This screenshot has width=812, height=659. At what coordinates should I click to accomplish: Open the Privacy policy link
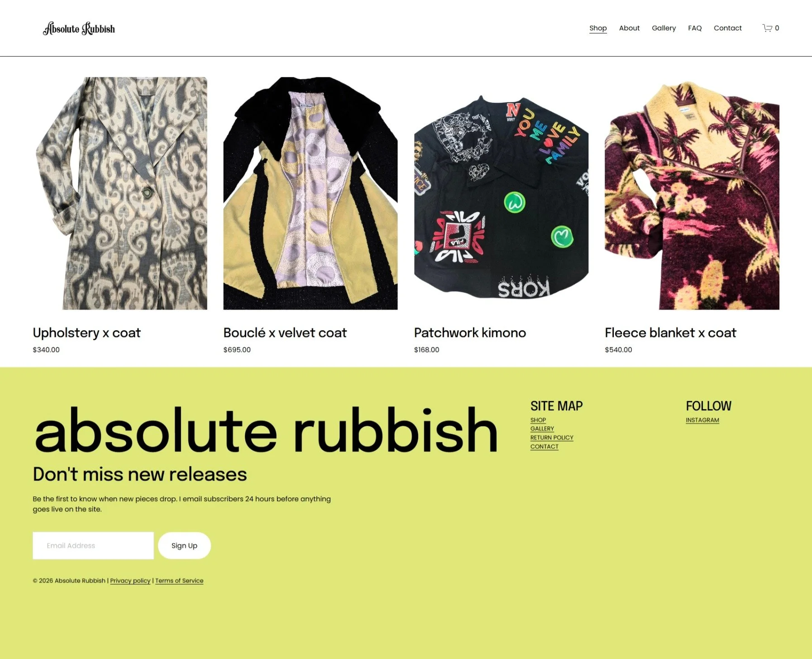[x=130, y=581]
